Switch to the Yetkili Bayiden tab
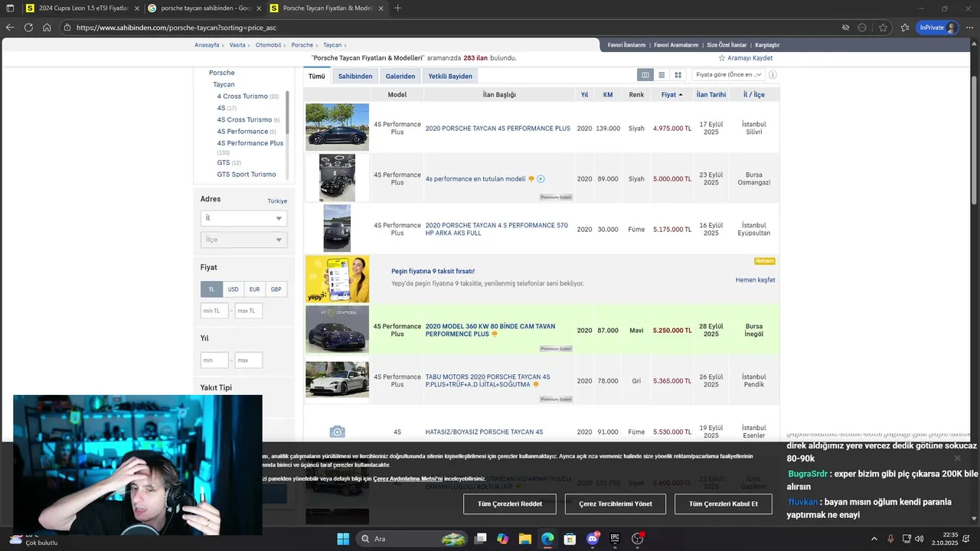This screenshot has width=980, height=551. pos(450,77)
